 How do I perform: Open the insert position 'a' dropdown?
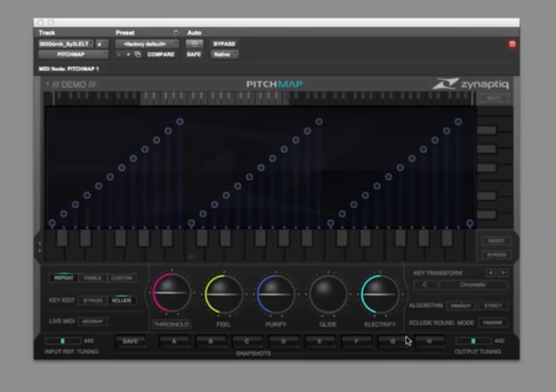(101, 44)
